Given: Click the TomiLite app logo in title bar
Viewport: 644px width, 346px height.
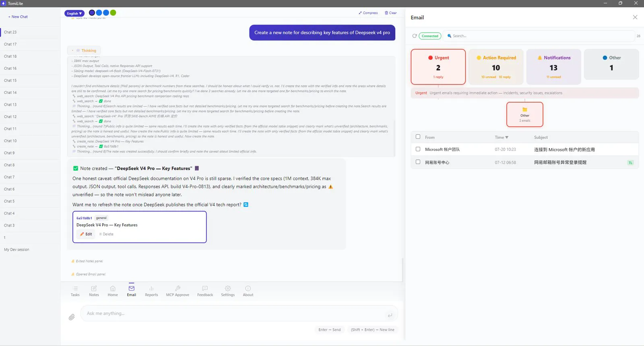Looking at the screenshot, I should coord(4,3).
